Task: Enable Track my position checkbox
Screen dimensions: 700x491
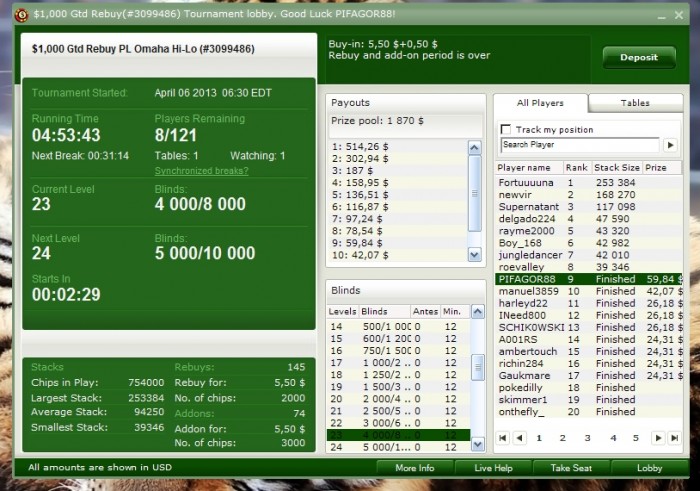Action: click(506, 129)
